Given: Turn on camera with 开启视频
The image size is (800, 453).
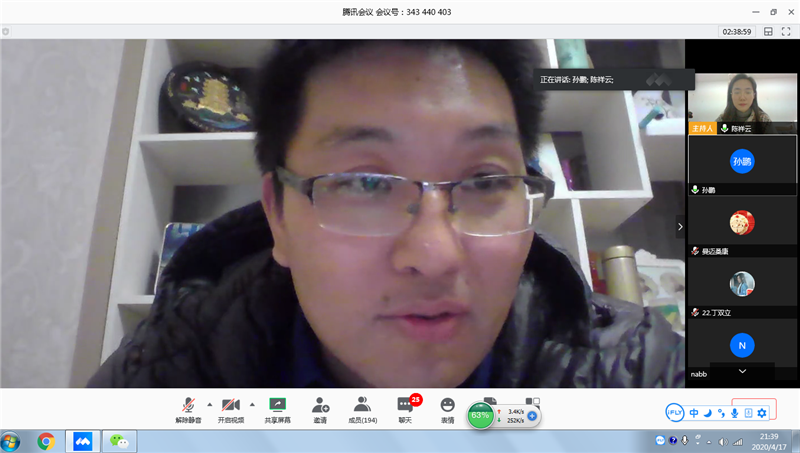Looking at the screenshot, I should tap(231, 408).
